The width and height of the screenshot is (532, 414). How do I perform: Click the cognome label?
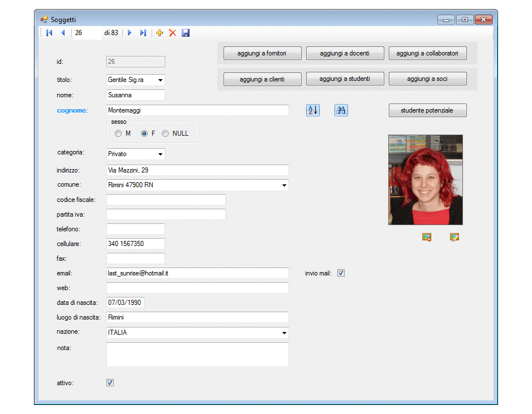(x=72, y=110)
